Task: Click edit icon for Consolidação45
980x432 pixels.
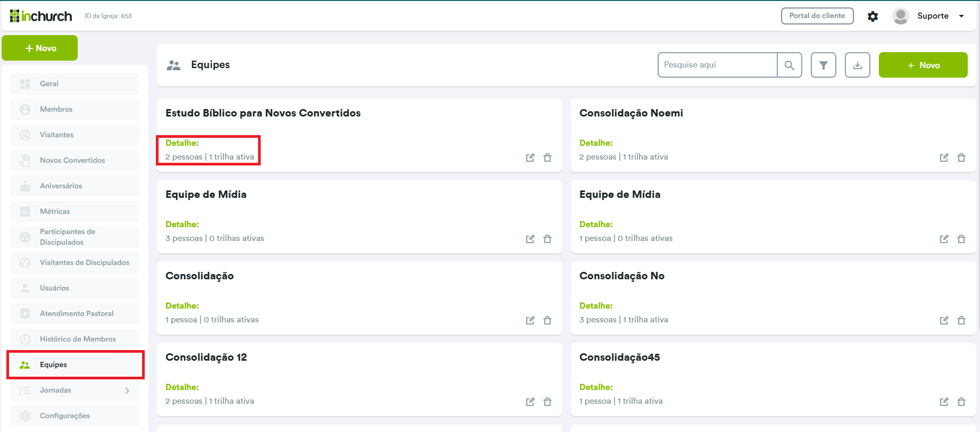Action: 944,402
